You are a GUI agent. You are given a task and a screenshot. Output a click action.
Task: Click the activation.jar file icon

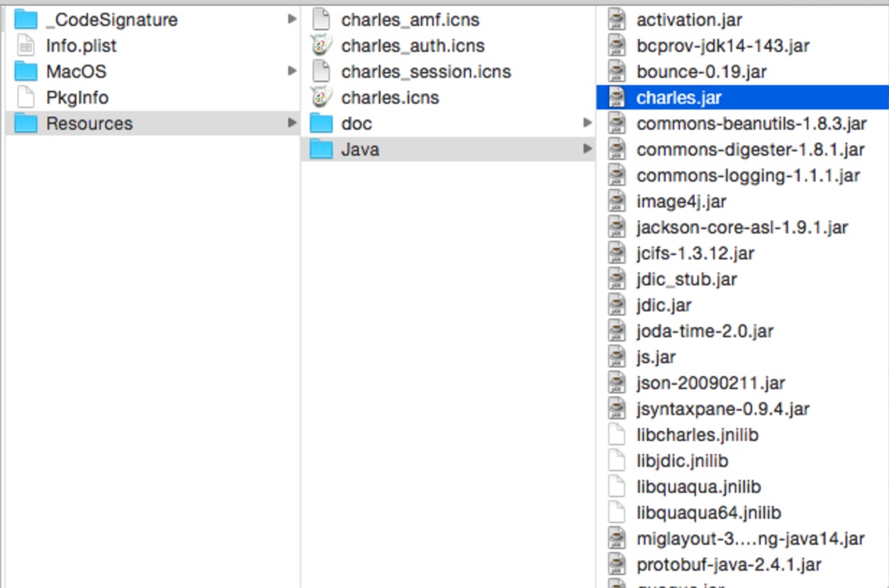617,19
